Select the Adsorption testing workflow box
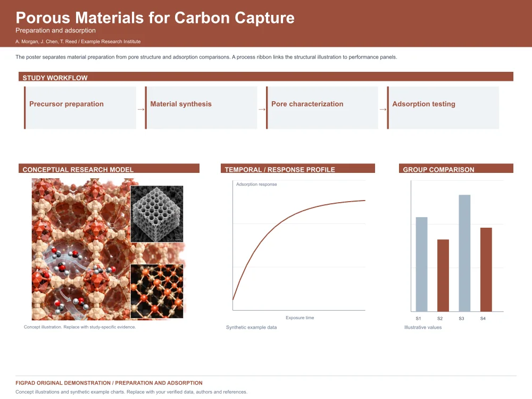The image size is (532, 399). coord(443,107)
